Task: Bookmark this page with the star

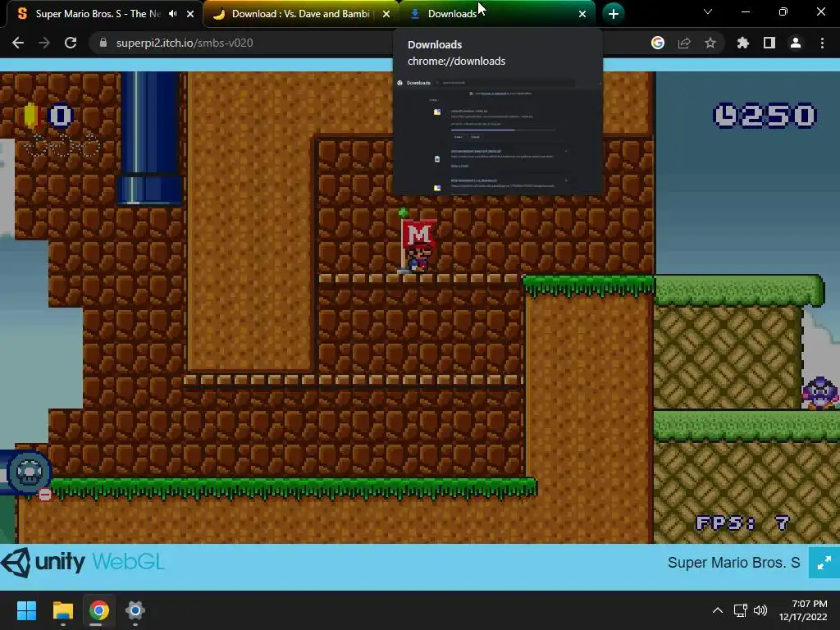Action: click(710, 43)
